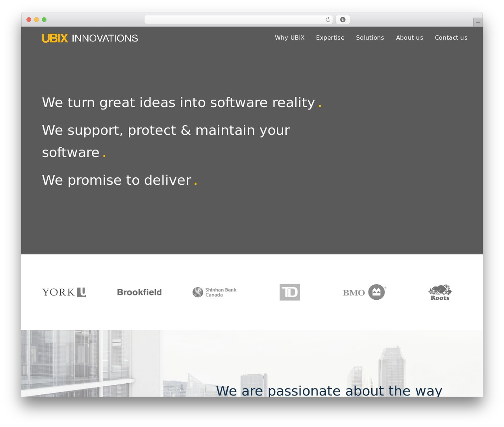This screenshot has width=504, height=427.
Task: Open the Why UBIX menu item
Action: tap(290, 38)
